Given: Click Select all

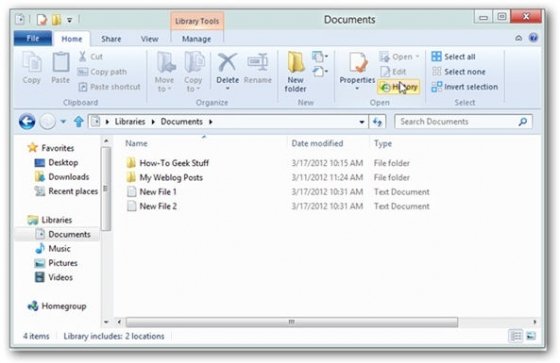Looking at the screenshot, I should [x=453, y=57].
